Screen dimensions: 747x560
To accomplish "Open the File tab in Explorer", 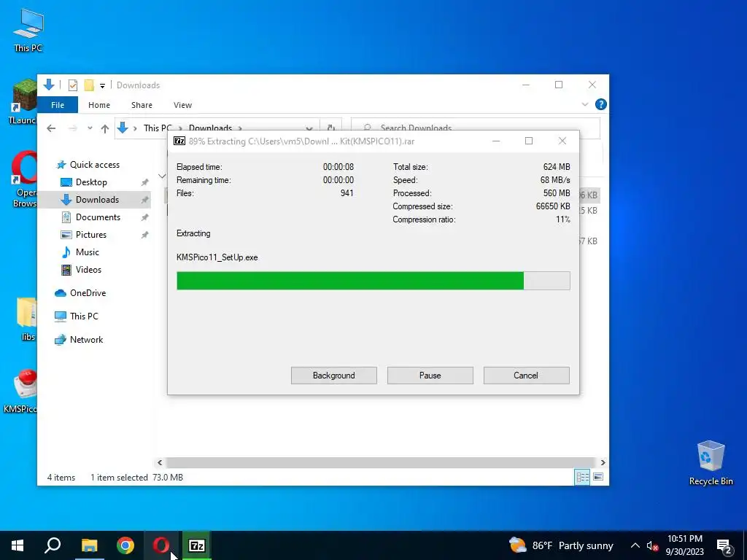I will [58, 105].
